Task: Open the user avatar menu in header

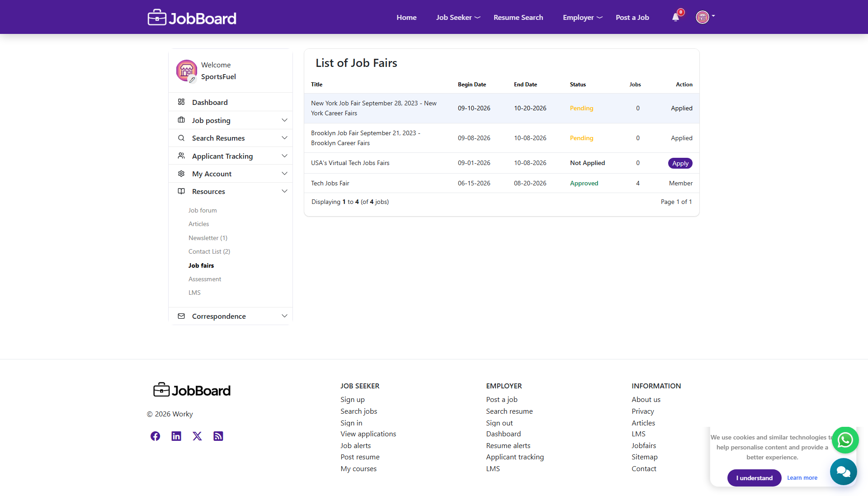Action: pos(702,17)
